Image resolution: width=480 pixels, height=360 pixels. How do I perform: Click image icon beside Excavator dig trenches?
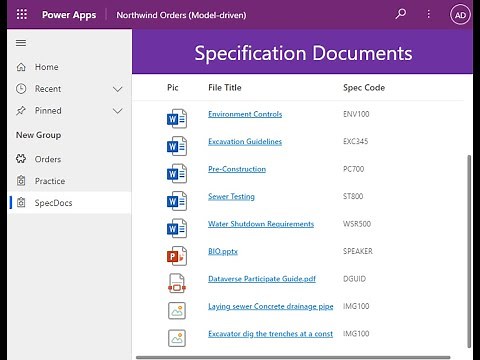[177, 338]
